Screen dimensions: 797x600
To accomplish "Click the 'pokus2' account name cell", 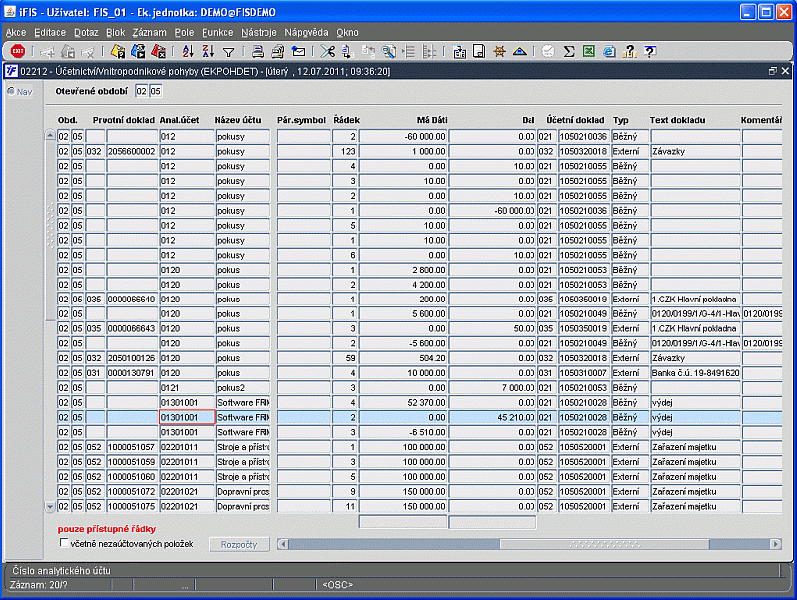I will coord(242,388).
